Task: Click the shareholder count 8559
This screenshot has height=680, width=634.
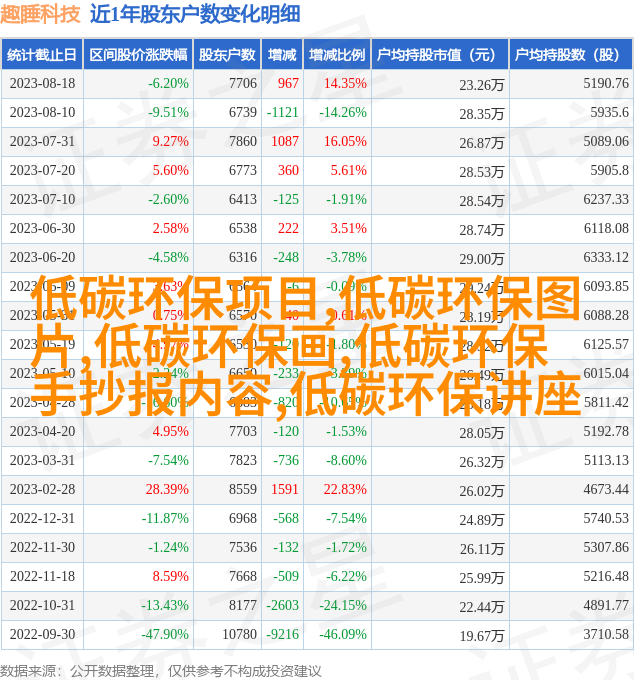Action: (243, 490)
